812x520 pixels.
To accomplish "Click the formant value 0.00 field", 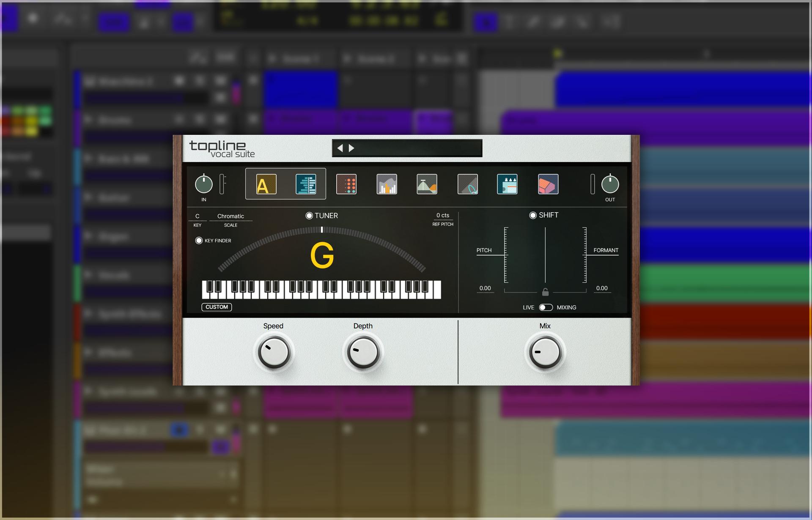I will (602, 288).
